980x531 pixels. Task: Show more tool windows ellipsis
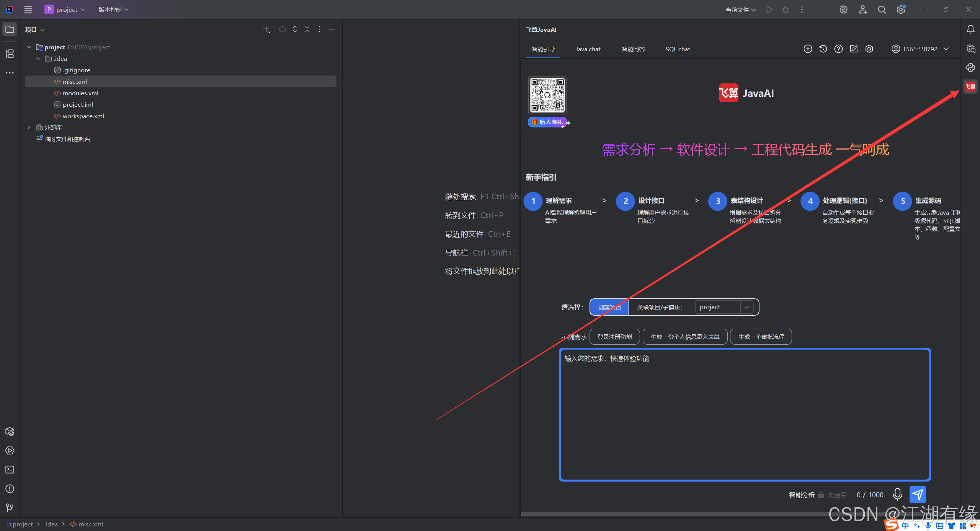10,73
